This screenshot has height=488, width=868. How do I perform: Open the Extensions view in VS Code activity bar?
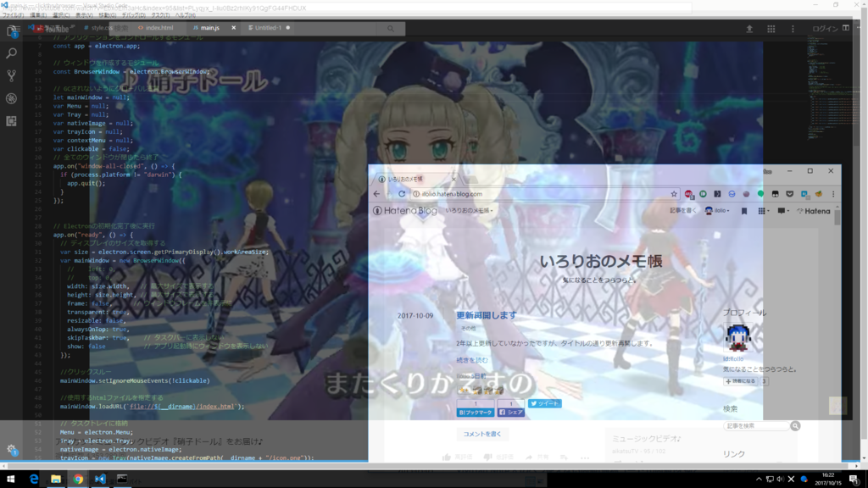[x=12, y=121]
